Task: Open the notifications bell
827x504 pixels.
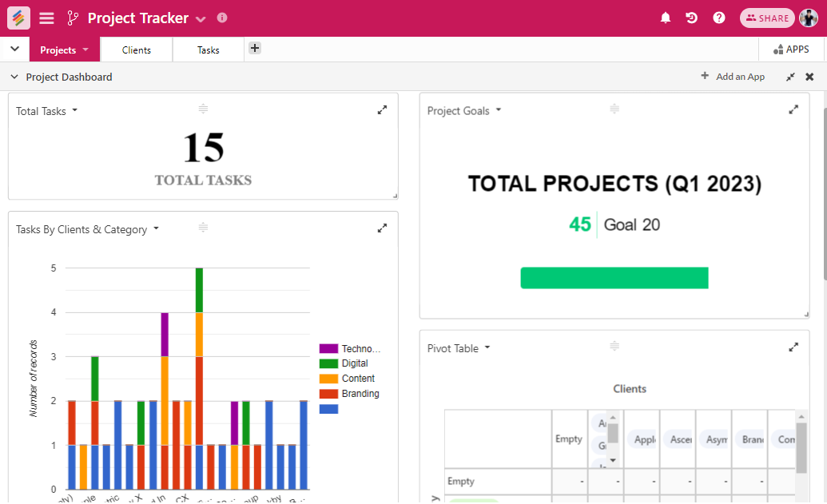Action: [666, 18]
